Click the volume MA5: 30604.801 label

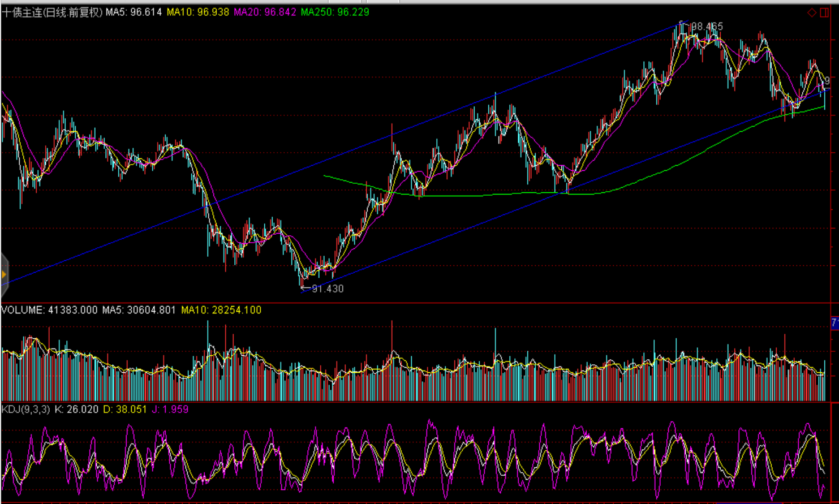click(139, 310)
